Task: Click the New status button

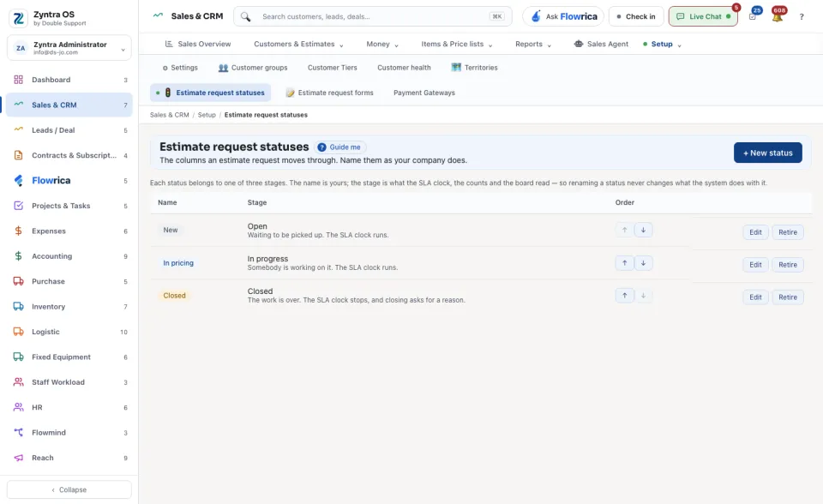Action: 767,153
